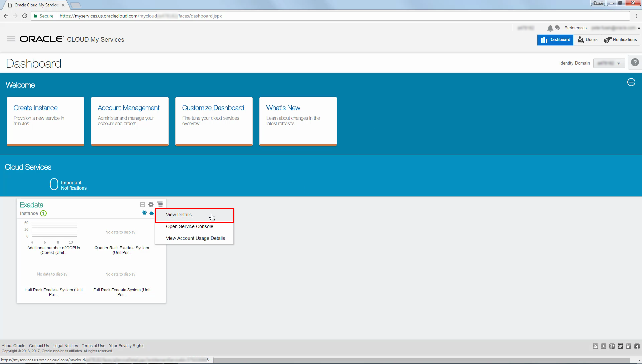Click the browser back arrow
This screenshot has width=642, height=364.
[6, 16]
